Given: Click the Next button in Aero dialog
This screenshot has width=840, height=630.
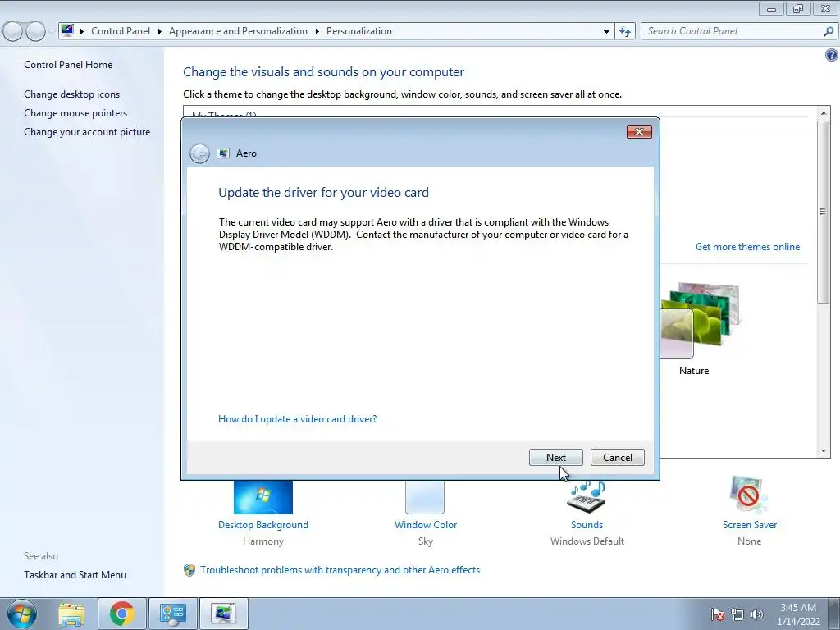Looking at the screenshot, I should click(x=555, y=458).
